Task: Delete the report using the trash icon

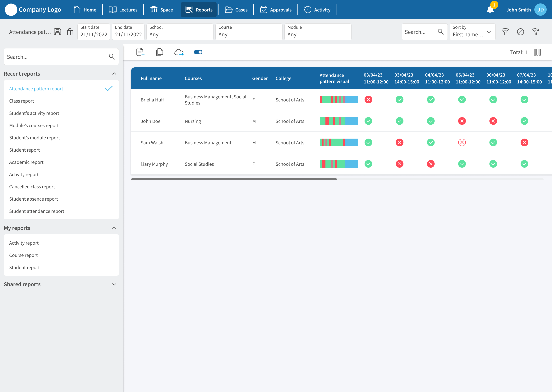Action: click(70, 32)
